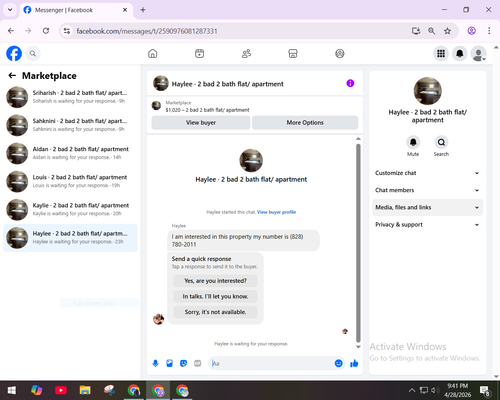
Task: View site information icon in address bar
Action: pyautogui.click(x=67, y=31)
